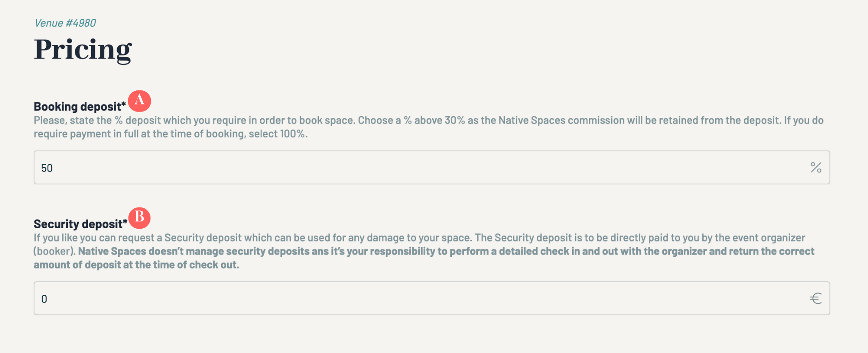Open the Venue #4980 link
The image size is (868, 353).
pos(65,23)
